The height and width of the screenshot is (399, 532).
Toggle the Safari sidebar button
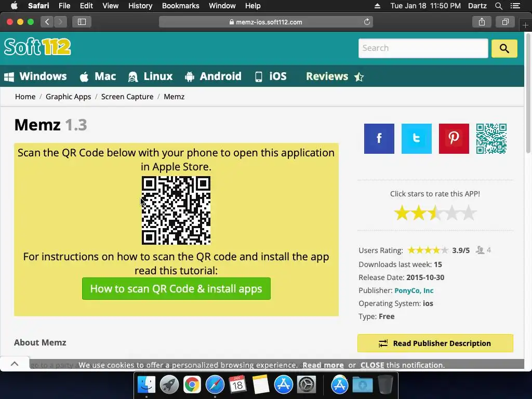pos(82,22)
